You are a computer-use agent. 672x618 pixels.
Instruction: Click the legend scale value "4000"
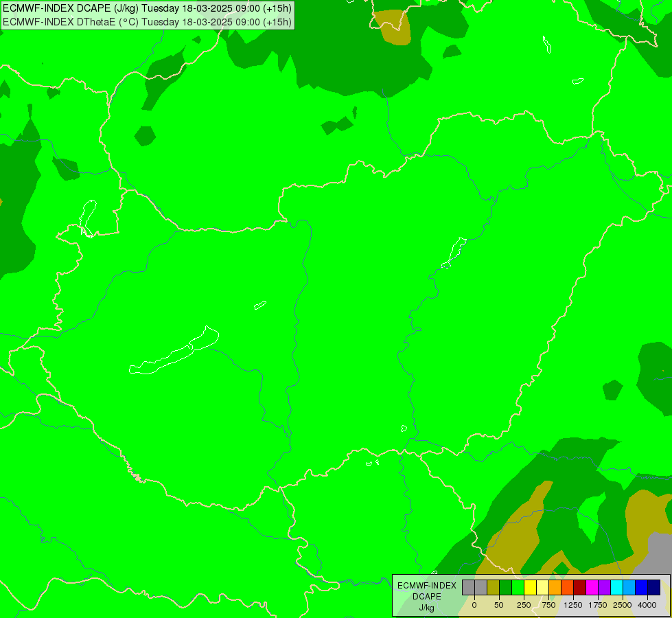coord(647,605)
